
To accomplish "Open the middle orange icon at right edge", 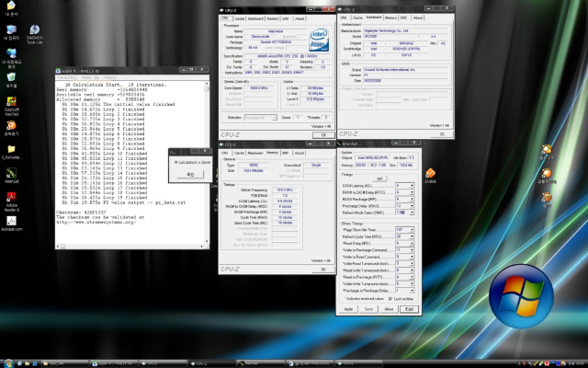I will click(547, 176).
